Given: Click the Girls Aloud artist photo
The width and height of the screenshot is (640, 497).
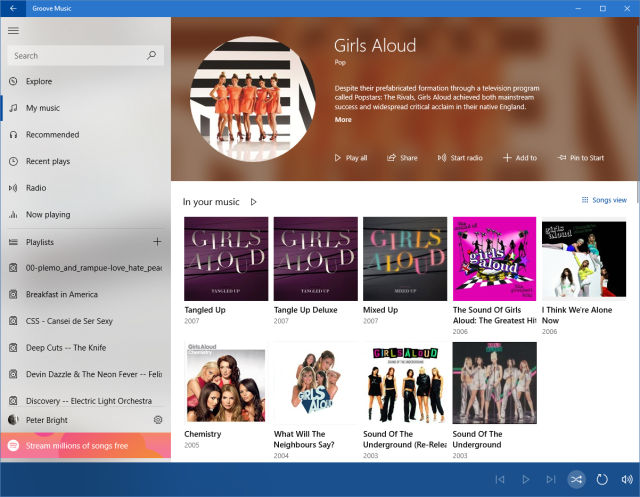Looking at the screenshot, I should 253,99.
